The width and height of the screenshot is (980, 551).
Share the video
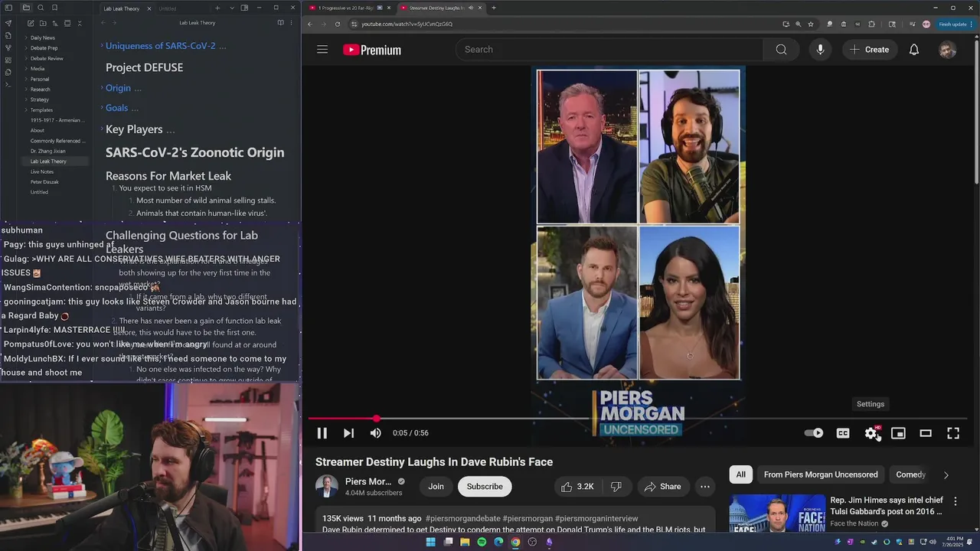(x=662, y=487)
